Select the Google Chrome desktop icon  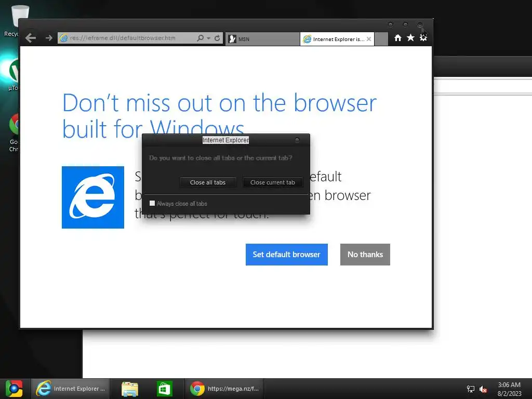[x=14, y=133]
